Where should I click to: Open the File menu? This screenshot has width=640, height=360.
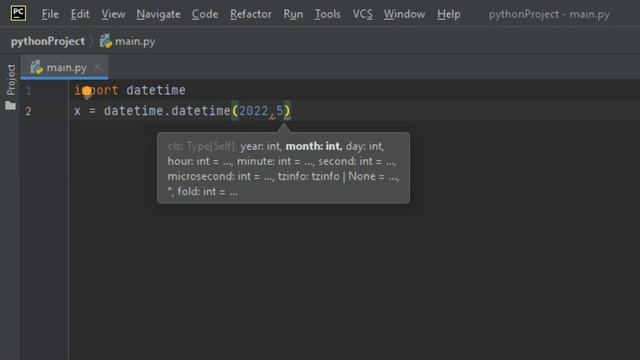click(x=50, y=14)
